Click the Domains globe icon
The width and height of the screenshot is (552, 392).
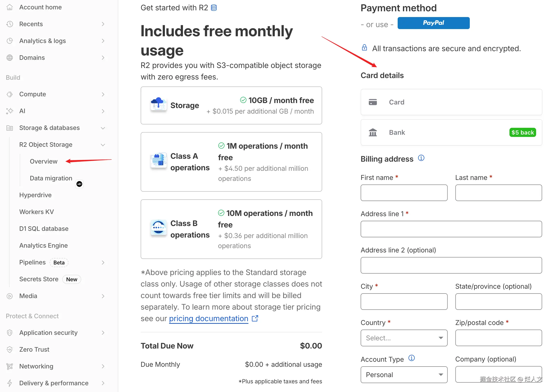click(10, 58)
